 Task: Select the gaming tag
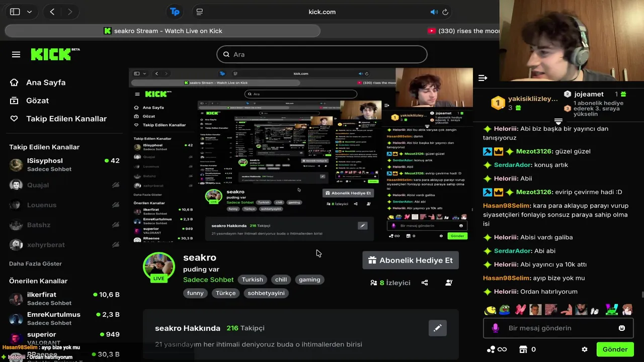click(309, 280)
